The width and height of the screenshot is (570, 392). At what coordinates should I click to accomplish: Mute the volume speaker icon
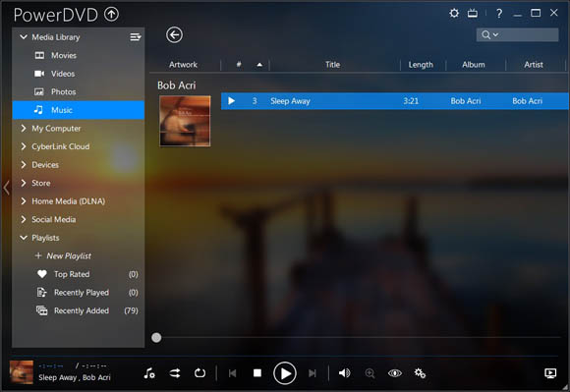[344, 373]
